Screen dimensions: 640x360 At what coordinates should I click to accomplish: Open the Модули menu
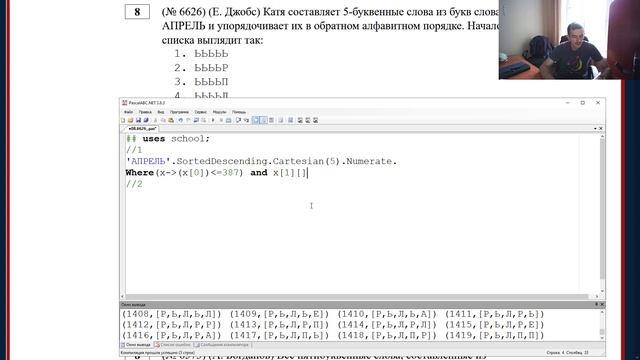[x=219, y=112]
